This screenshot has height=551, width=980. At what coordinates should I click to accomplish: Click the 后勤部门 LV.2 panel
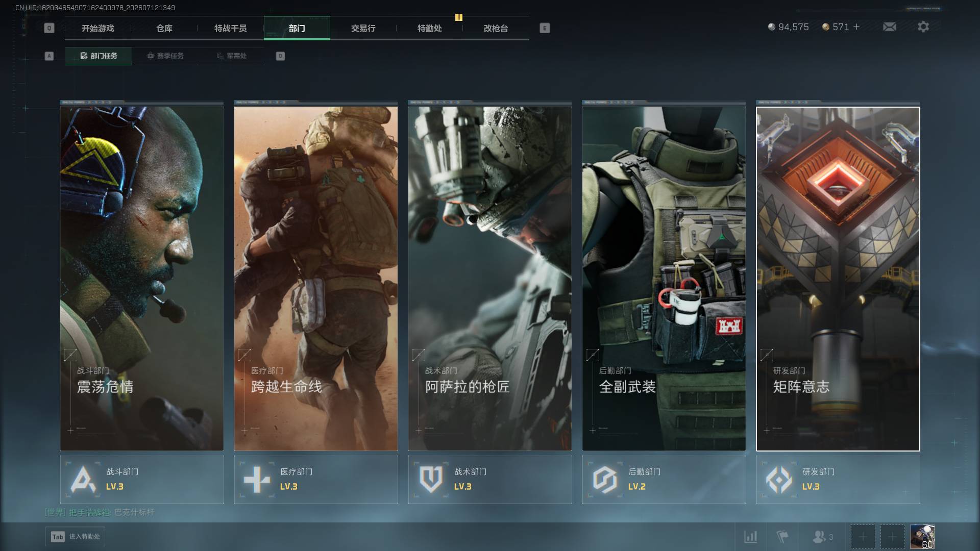click(664, 480)
